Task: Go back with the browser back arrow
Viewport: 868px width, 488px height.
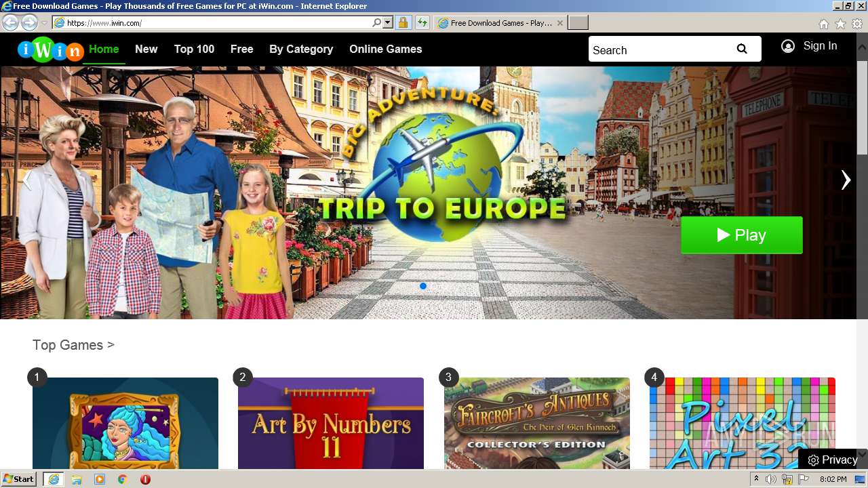Action: [x=10, y=22]
